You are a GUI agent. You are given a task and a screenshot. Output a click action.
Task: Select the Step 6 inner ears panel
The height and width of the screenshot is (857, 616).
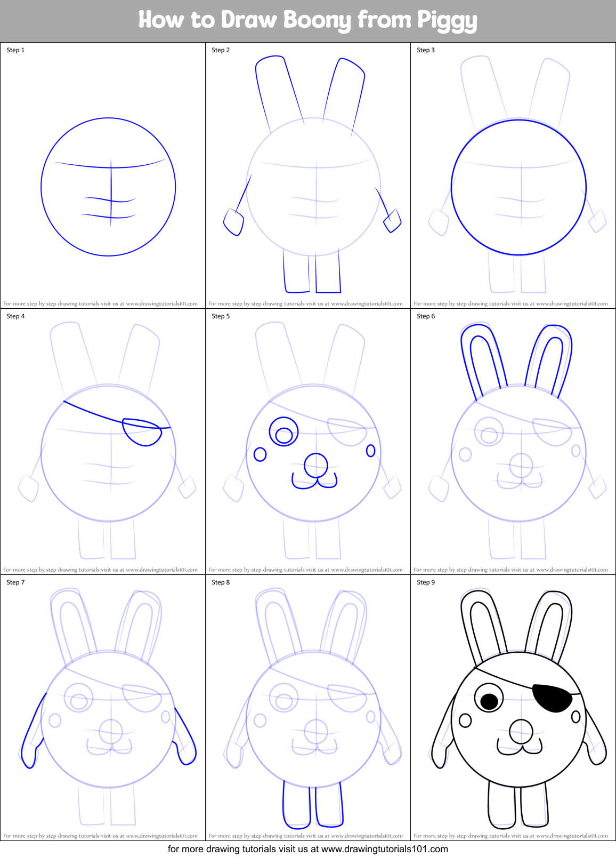tap(513, 442)
